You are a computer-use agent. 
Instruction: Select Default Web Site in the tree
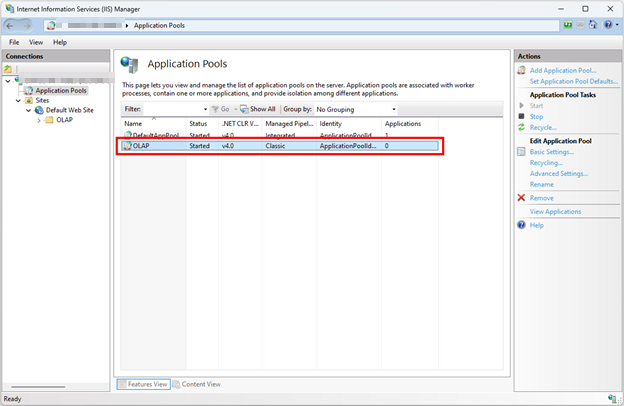tap(70, 110)
